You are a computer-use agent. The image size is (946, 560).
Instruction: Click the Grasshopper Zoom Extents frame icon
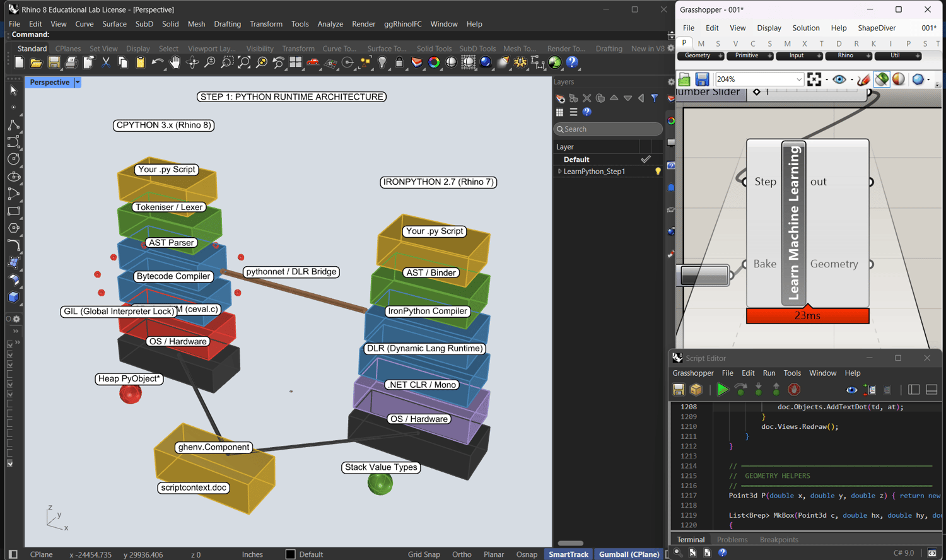(x=814, y=79)
